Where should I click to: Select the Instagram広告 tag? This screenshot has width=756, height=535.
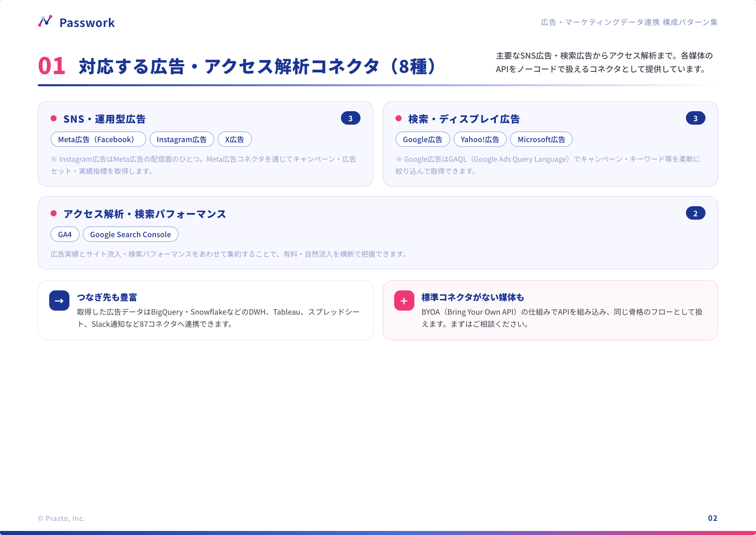point(182,139)
